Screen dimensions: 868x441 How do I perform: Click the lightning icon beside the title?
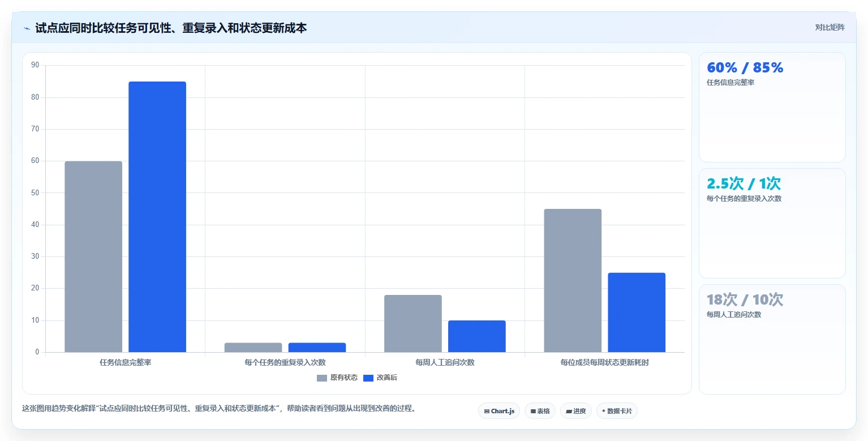coord(27,28)
